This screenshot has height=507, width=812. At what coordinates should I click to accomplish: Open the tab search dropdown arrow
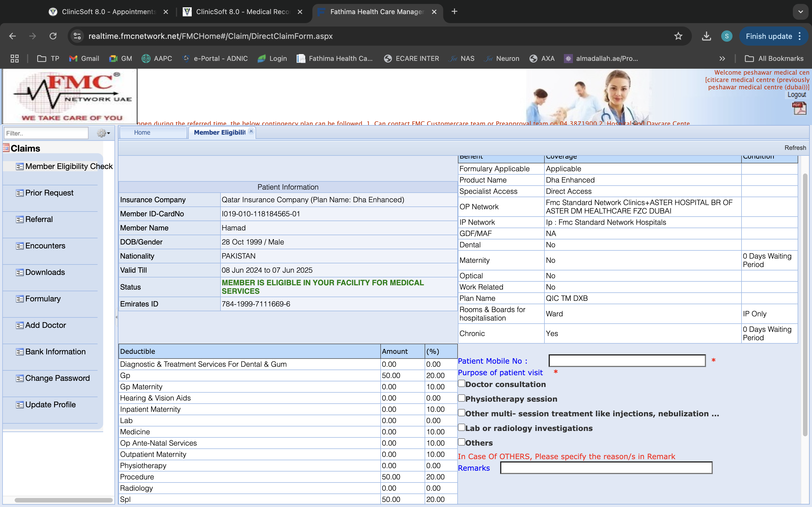(801, 12)
